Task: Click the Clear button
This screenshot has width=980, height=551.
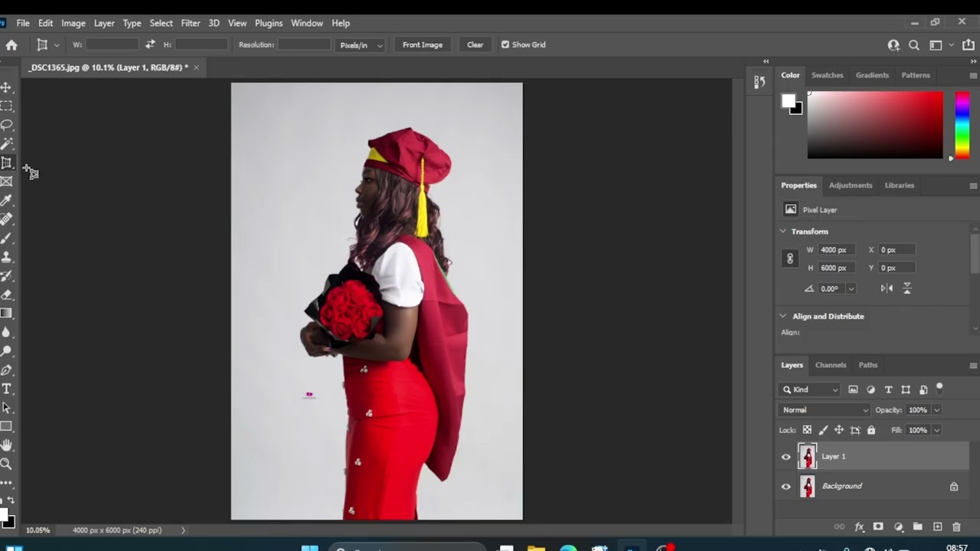Action: [x=475, y=44]
